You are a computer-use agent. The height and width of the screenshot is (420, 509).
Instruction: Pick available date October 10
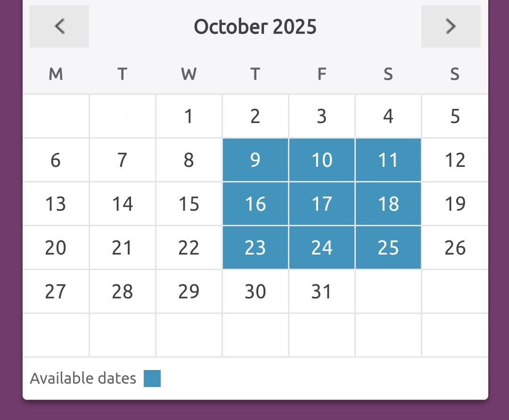(x=322, y=160)
